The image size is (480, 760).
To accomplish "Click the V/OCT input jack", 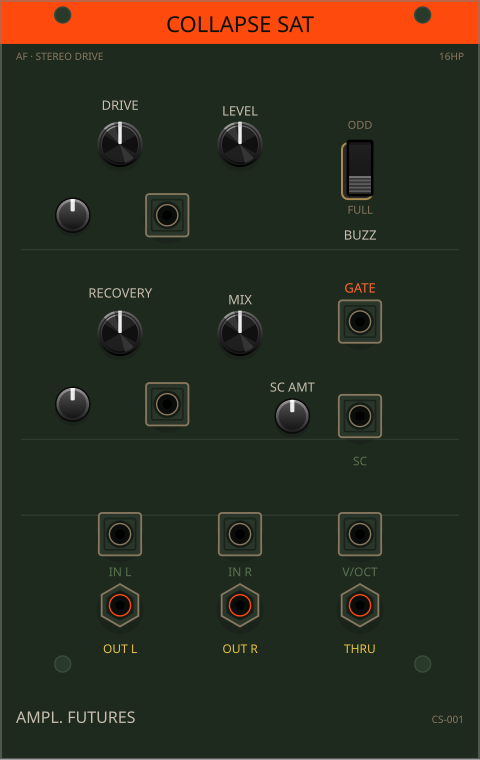I will tap(360, 534).
